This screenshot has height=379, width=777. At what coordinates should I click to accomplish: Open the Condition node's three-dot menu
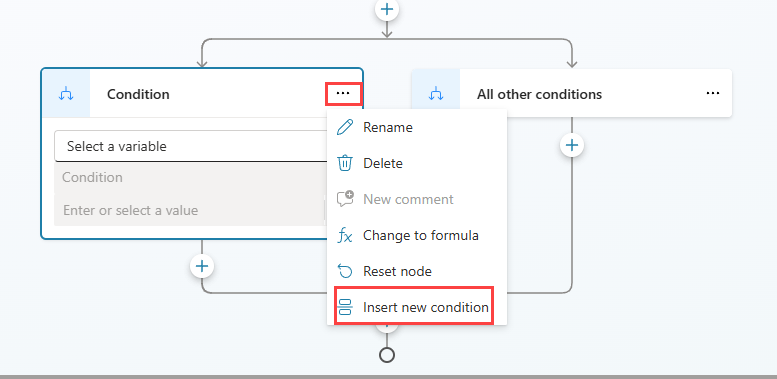pyautogui.click(x=343, y=93)
